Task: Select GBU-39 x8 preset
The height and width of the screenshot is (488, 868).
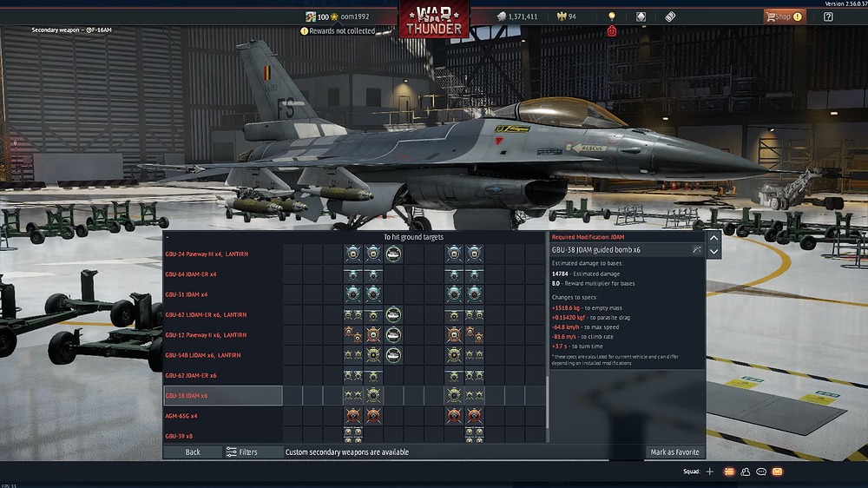Action: (x=223, y=435)
